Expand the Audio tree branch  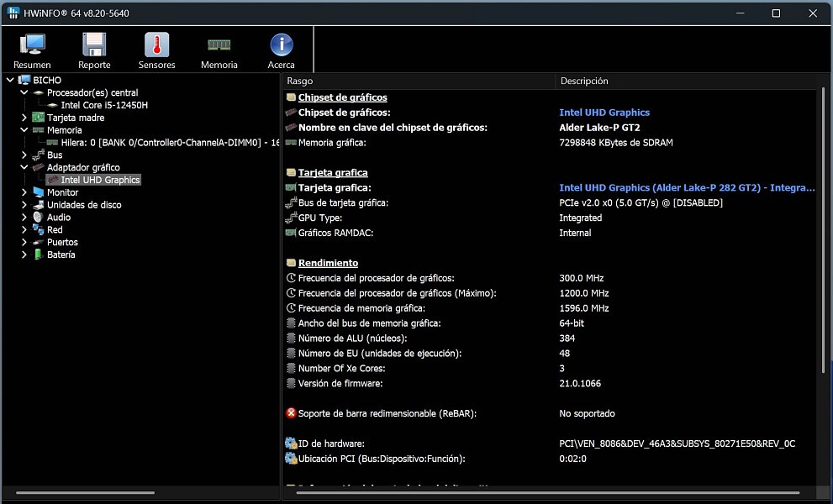point(24,218)
